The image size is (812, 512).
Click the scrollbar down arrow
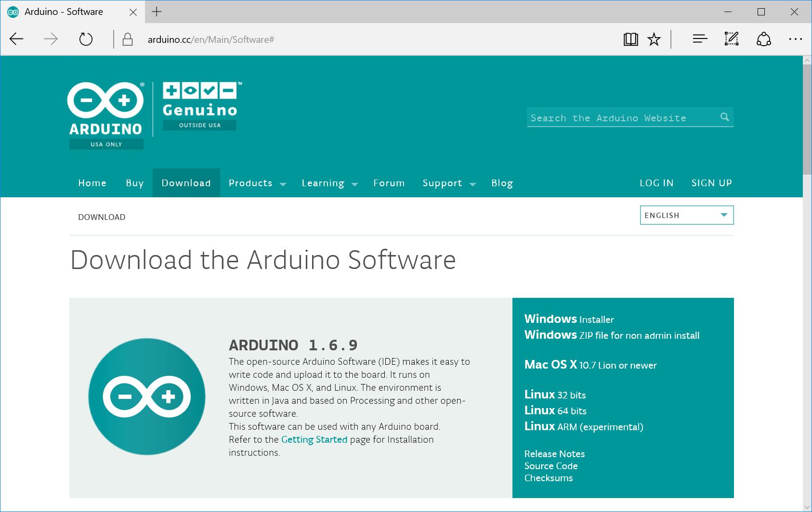(807, 507)
